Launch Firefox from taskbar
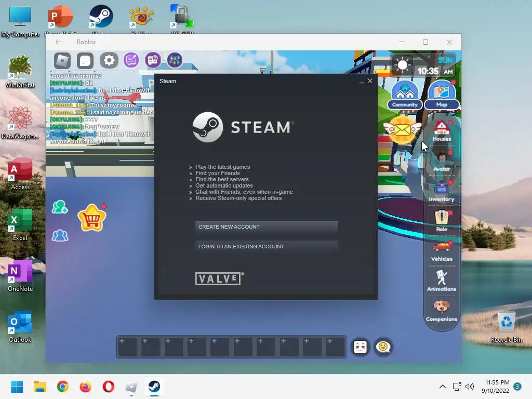532x399 pixels. point(86,387)
